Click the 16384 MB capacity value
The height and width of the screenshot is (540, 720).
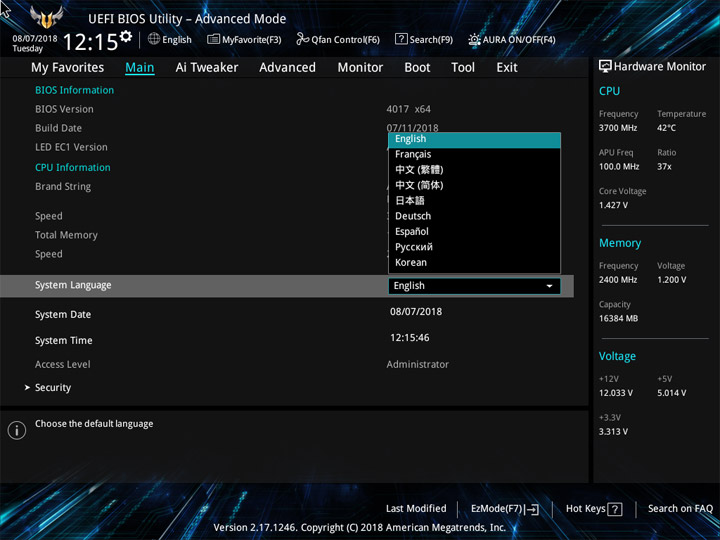coord(619,319)
